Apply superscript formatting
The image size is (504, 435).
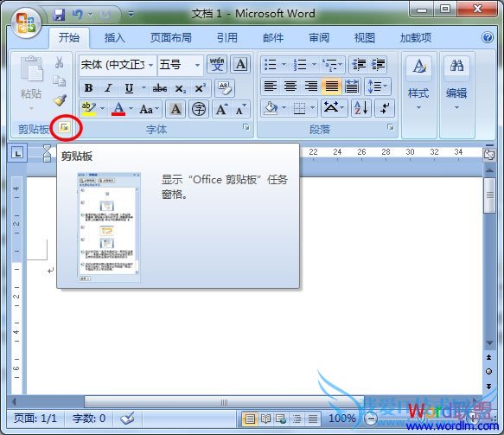tap(200, 88)
